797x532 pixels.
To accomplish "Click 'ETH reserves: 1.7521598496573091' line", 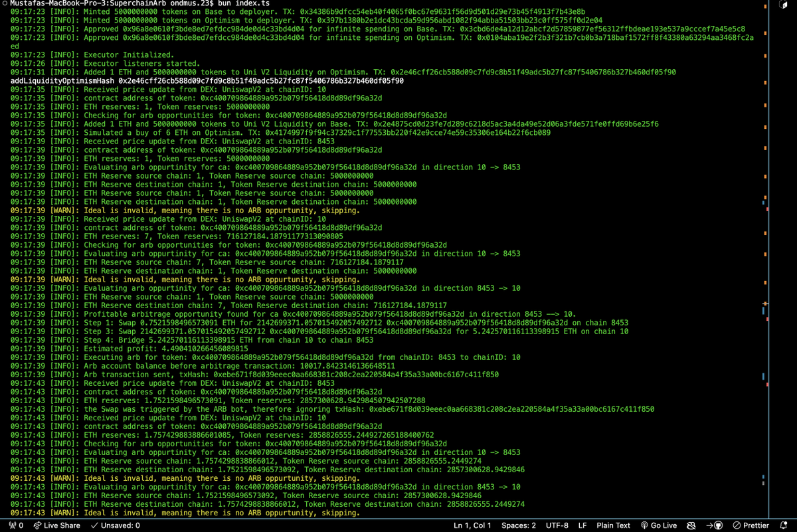I will pyautogui.click(x=218, y=400).
